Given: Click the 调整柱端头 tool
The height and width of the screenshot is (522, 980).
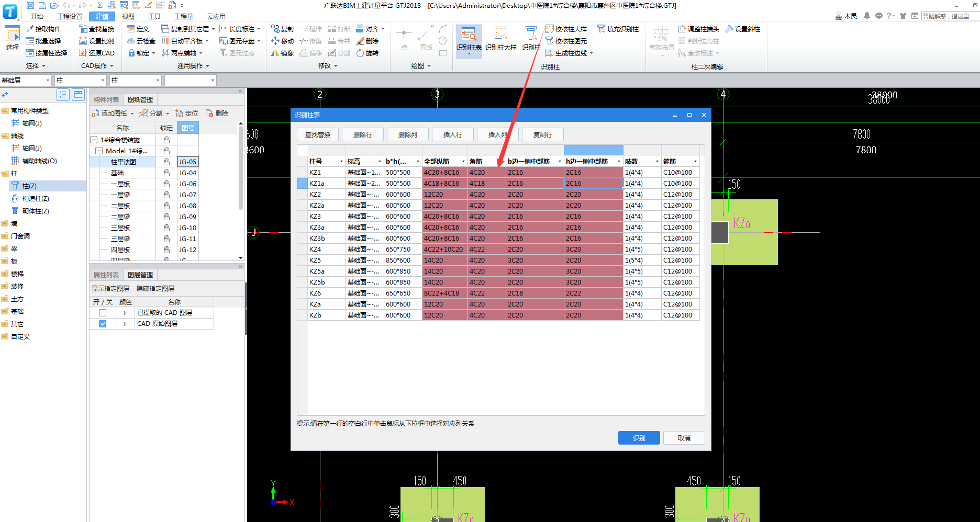Looking at the screenshot, I should pos(699,29).
